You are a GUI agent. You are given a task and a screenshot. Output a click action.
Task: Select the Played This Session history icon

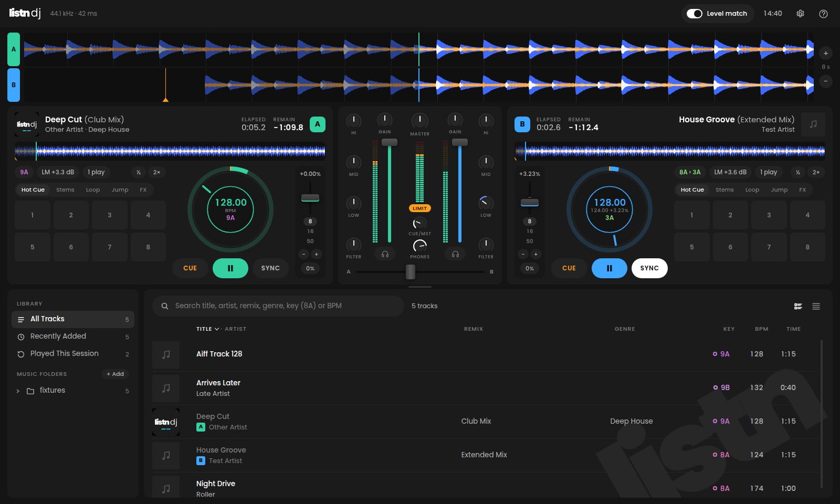pyautogui.click(x=21, y=354)
